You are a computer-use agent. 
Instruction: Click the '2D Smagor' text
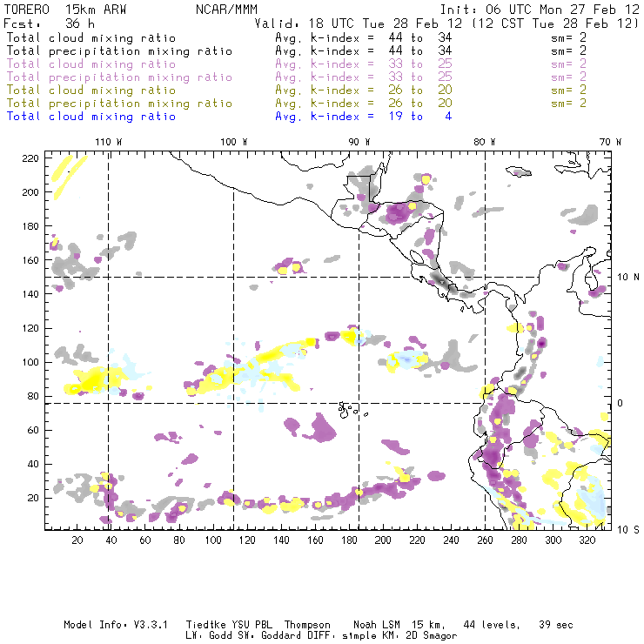click(x=432, y=636)
